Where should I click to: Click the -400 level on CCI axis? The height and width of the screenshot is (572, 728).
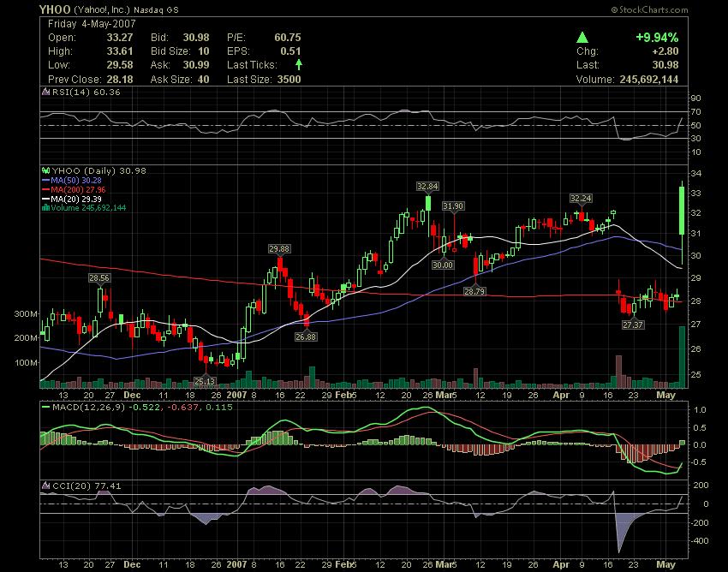point(699,541)
